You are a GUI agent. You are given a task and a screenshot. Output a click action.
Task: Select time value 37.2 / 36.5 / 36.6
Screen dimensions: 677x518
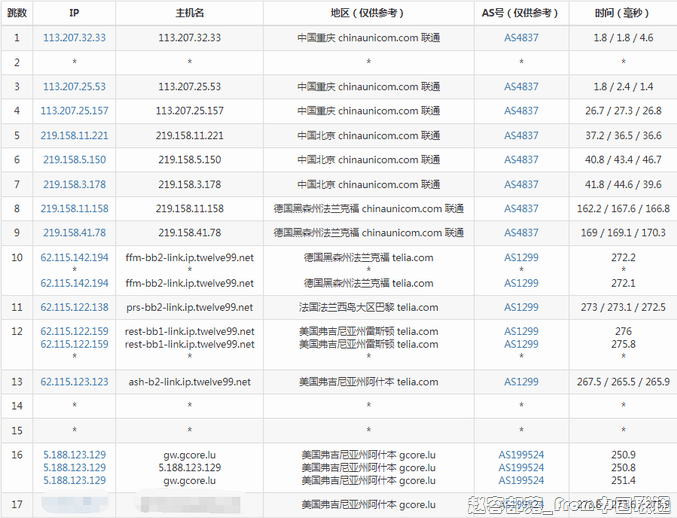click(623, 136)
